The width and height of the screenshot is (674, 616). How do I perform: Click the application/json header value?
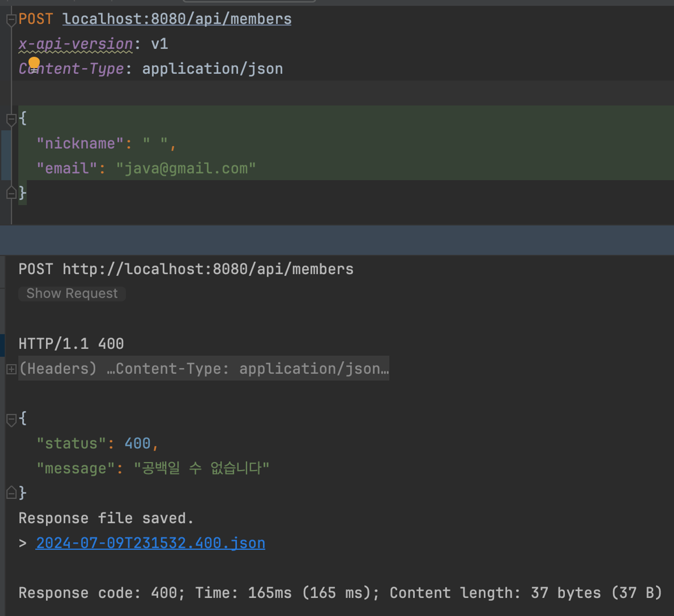(212, 69)
